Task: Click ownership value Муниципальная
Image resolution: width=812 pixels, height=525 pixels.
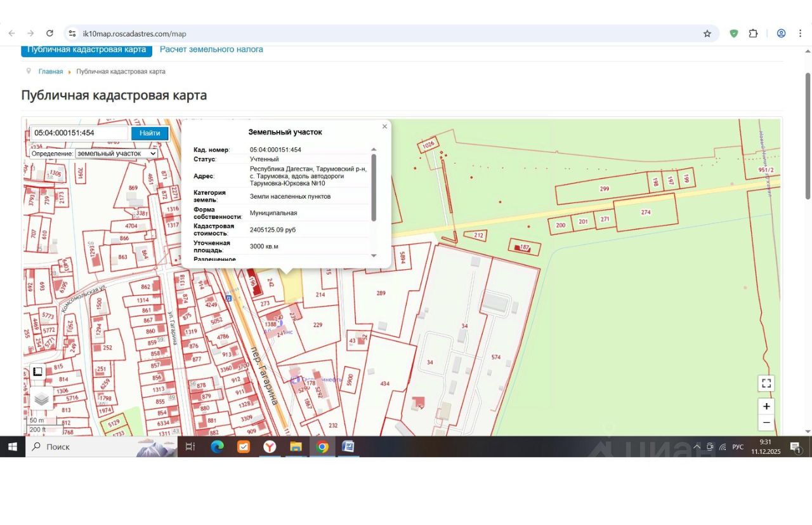Action: (273, 213)
